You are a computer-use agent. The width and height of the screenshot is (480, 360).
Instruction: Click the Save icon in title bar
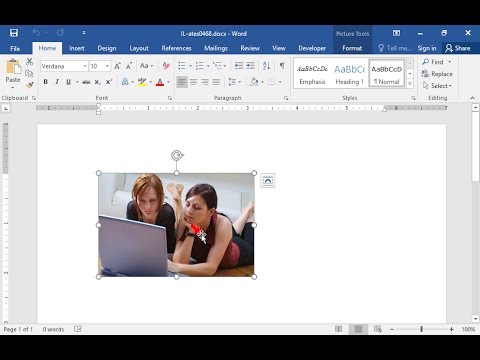click(14, 33)
